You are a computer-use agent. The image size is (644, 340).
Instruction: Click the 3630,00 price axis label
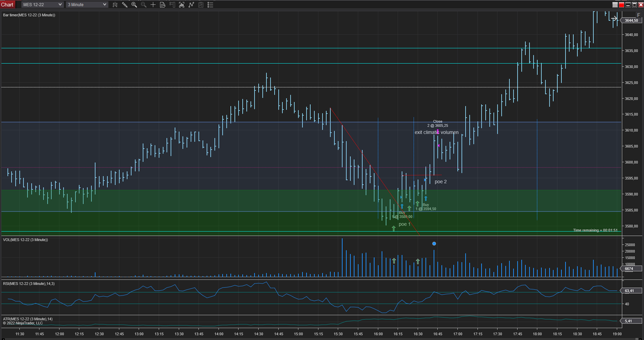(631, 67)
